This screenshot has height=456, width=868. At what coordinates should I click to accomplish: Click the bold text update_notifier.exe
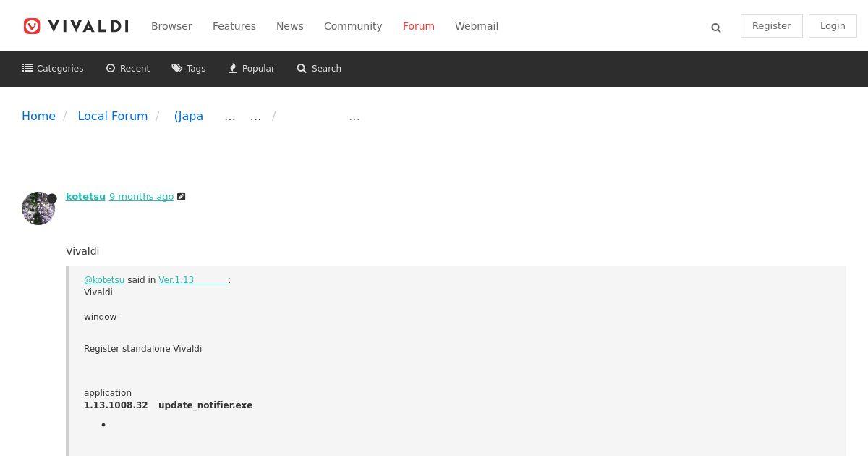205,405
